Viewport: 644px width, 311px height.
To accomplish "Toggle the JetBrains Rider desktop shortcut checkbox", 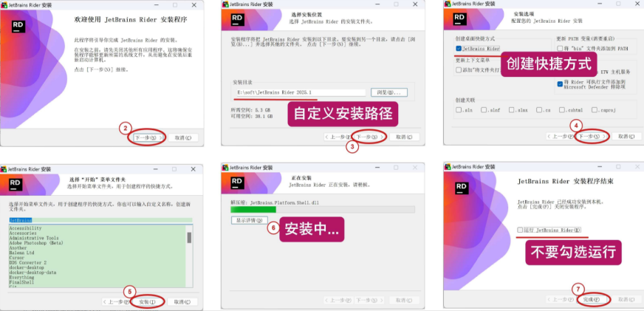I will coord(459,49).
